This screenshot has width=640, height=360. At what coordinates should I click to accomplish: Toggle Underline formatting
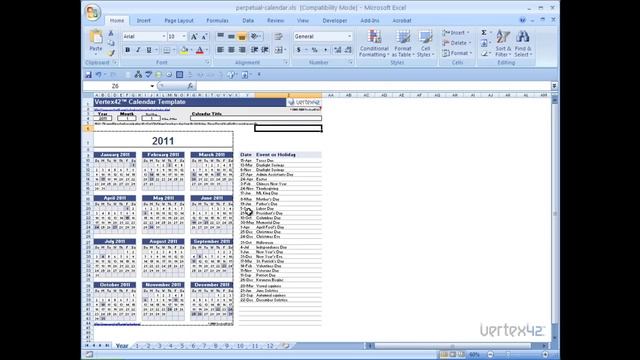pos(149,50)
